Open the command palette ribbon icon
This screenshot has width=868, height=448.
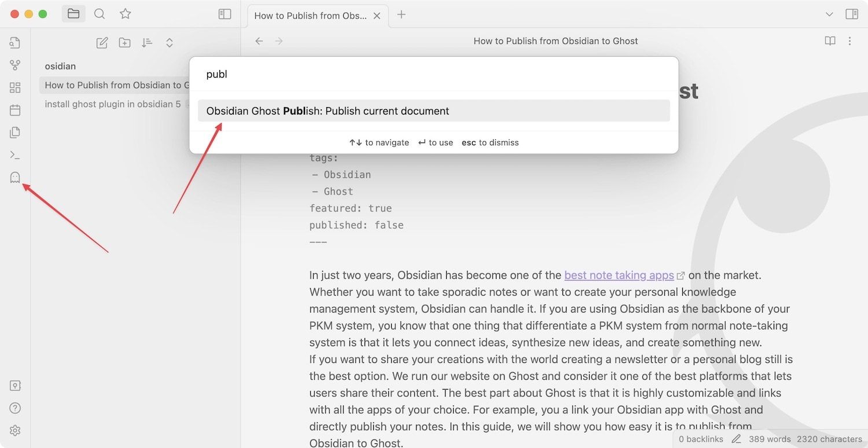pos(15,155)
